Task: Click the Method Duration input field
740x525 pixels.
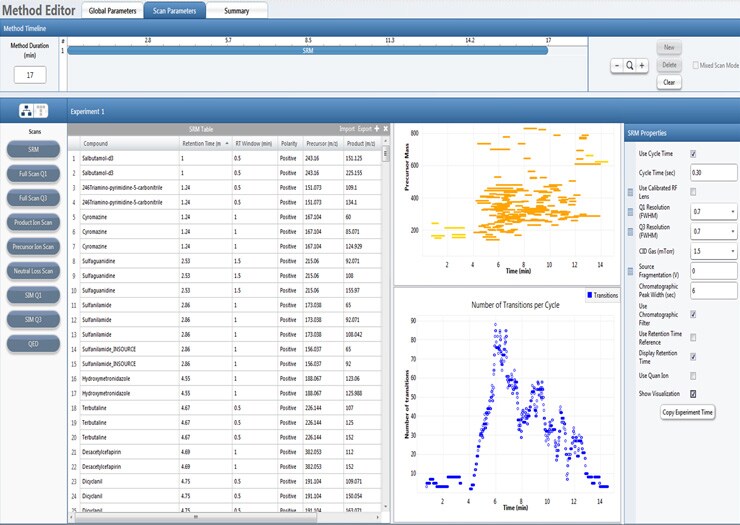Action: click(x=30, y=75)
